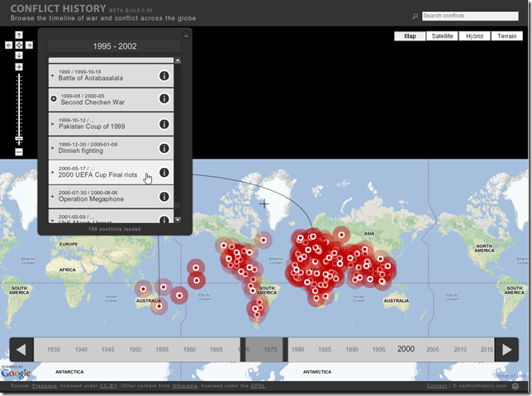Viewport: 532px width, 396px height.
Task: Click the zoom slider handle
Action: (x=19, y=139)
